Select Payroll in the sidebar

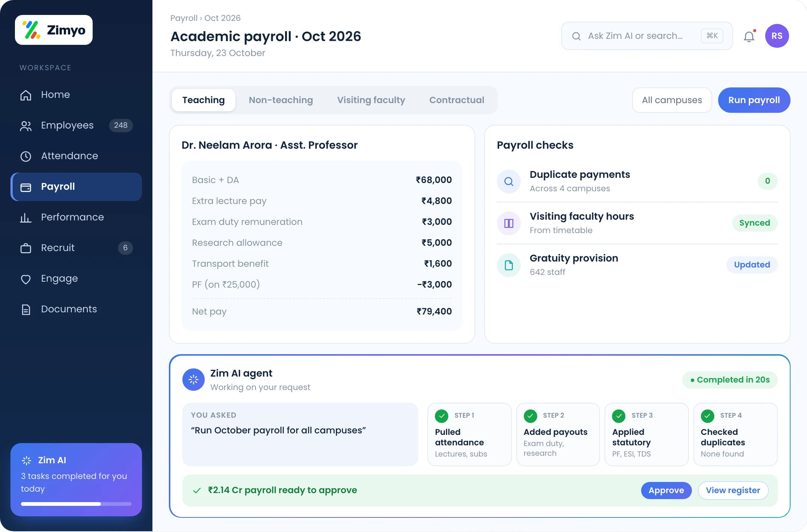click(76, 186)
